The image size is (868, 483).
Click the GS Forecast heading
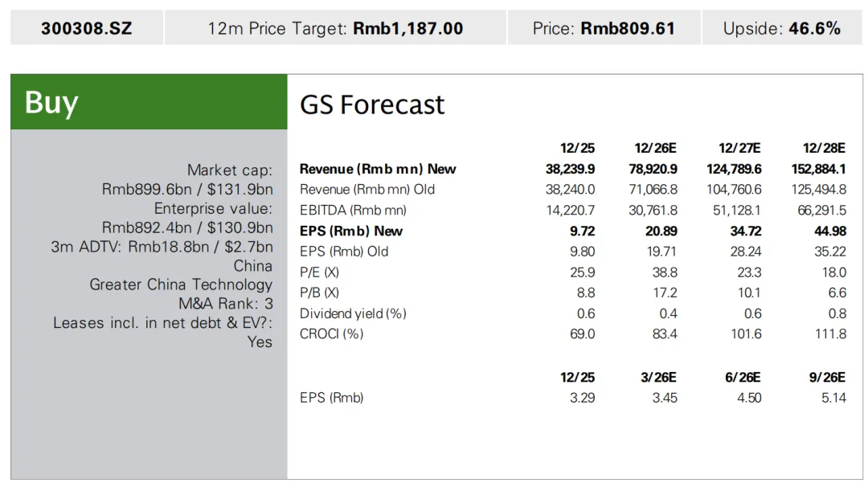pyautogui.click(x=372, y=105)
